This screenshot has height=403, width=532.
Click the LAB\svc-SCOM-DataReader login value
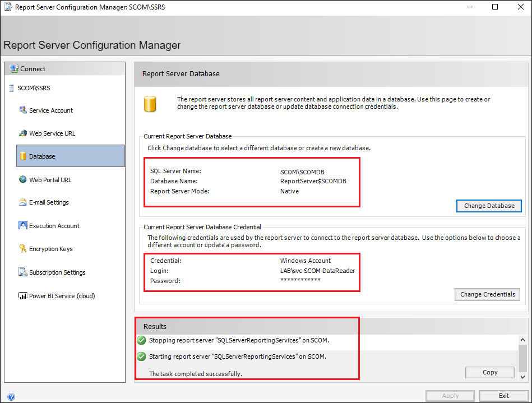[x=317, y=271]
